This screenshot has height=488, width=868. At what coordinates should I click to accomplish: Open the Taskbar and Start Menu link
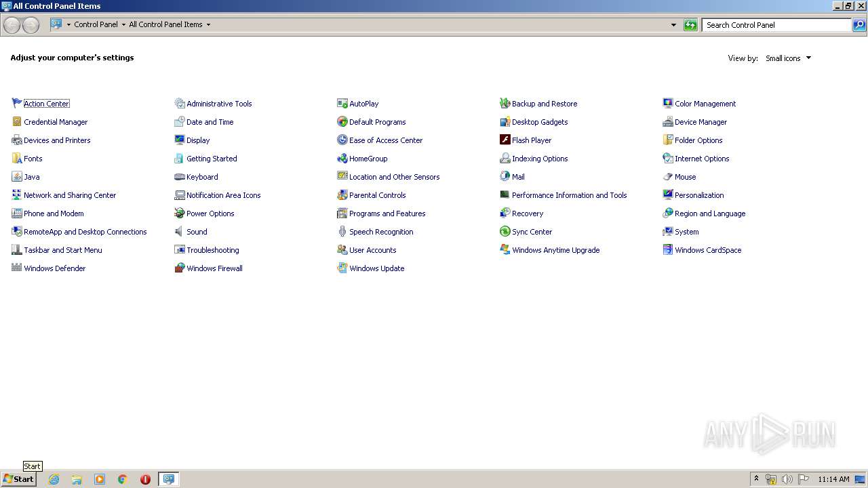tap(63, 250)
